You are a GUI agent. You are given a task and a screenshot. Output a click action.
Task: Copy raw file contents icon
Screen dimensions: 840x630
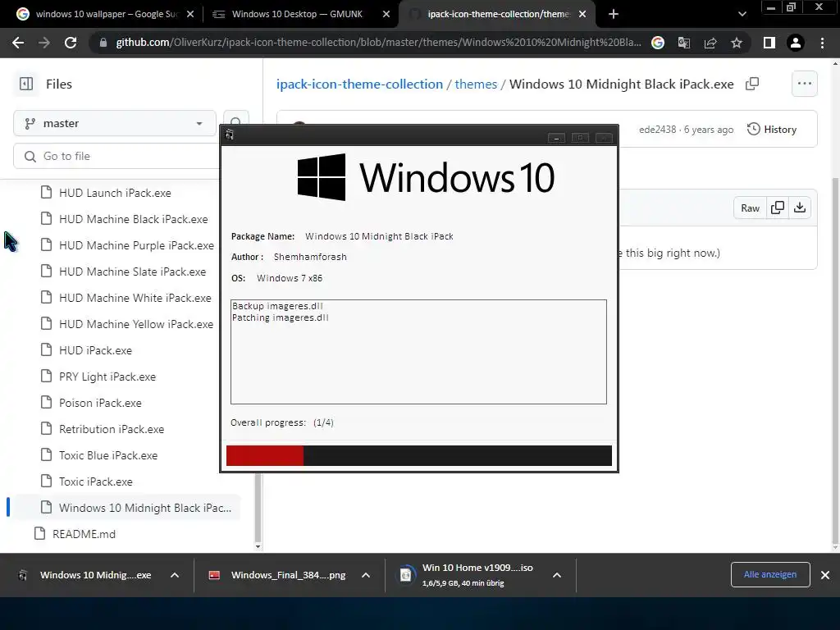778,208
